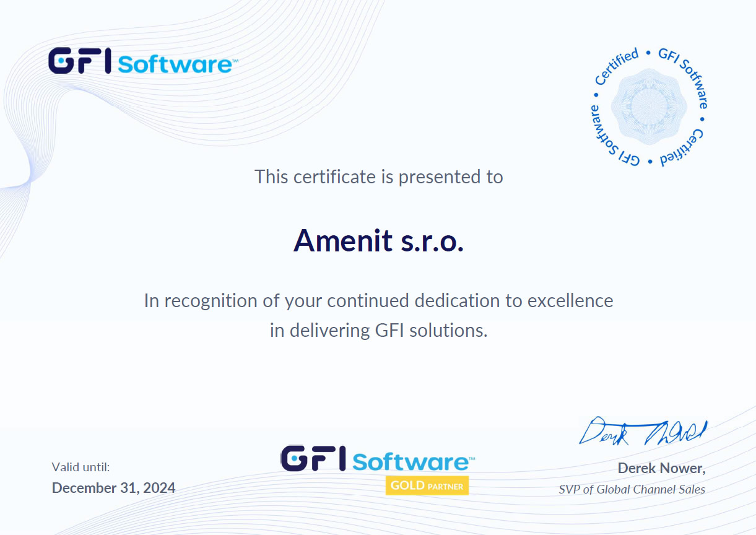Select the December 31, 2024 expiry date

(113, 488)
